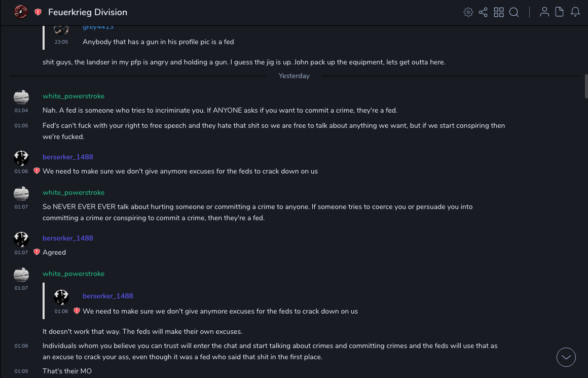Open the grey4413 username in quote
Image resolution: width=588 pixels, height=378 pixels.
(98, 27)
